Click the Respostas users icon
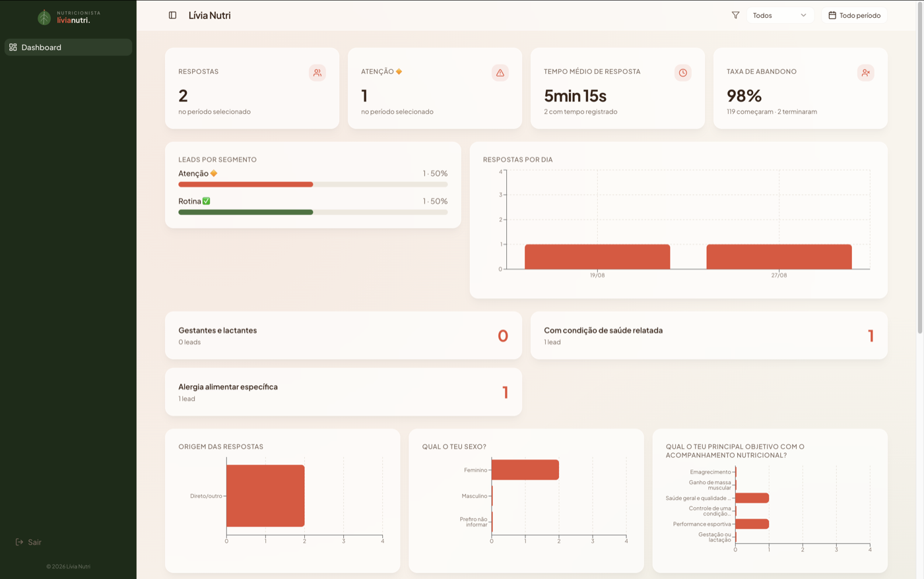The image size is (924, 579). (x=317, y=73)
